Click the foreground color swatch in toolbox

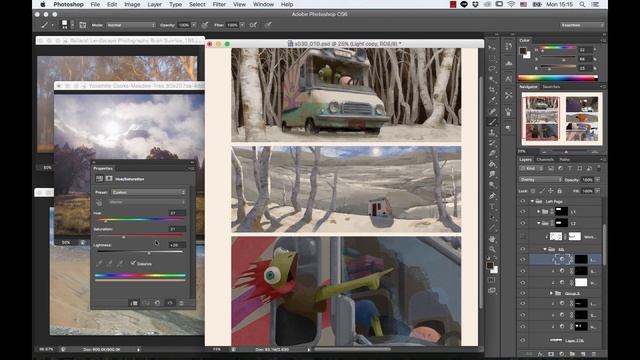pos(490,266)
